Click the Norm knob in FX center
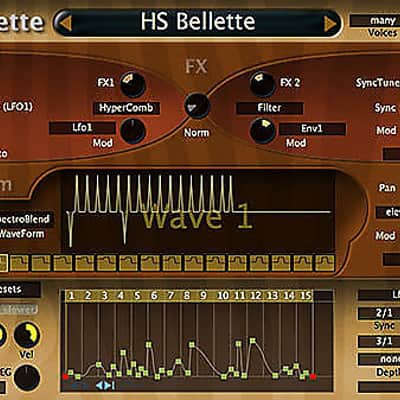The height and width of the screenshot is (400, 400). coord(197,106)
